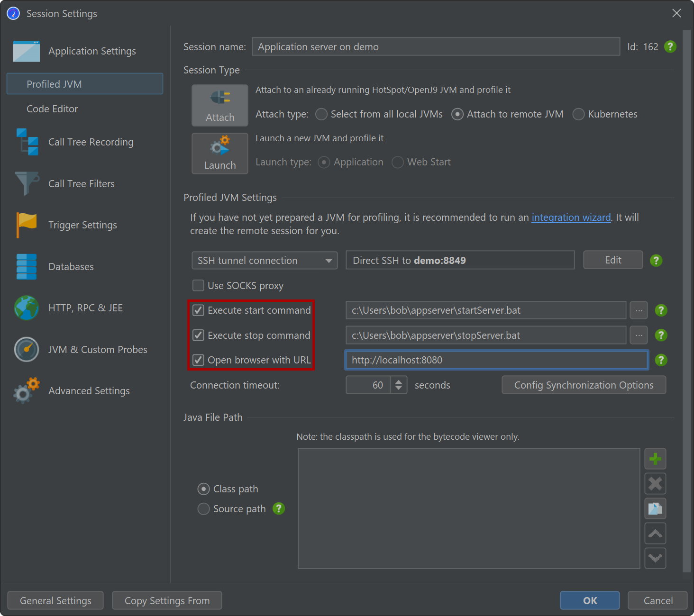694x616 pixels.
Task: Enable the Use SOCKS proxy checkbox
Action: point(198,285)
